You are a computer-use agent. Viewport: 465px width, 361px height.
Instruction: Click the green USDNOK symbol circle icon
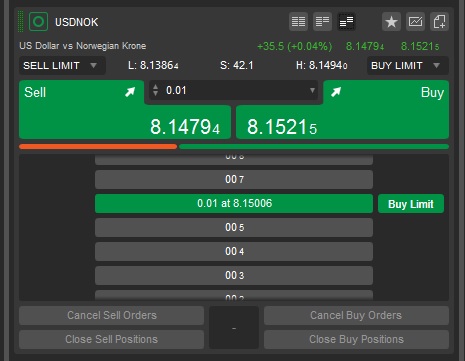(38, 22)
